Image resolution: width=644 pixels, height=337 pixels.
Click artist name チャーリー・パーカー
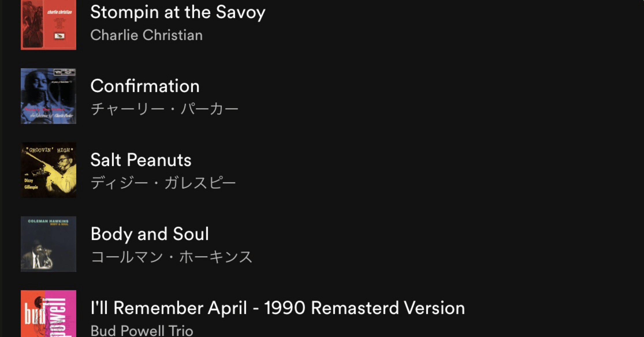point(164,109)
